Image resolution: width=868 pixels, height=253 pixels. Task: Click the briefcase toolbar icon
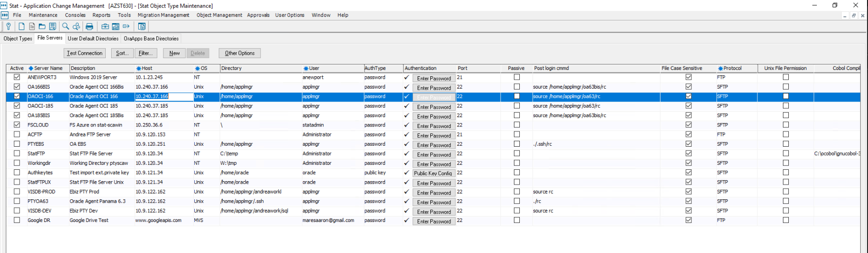coord(105,27)
